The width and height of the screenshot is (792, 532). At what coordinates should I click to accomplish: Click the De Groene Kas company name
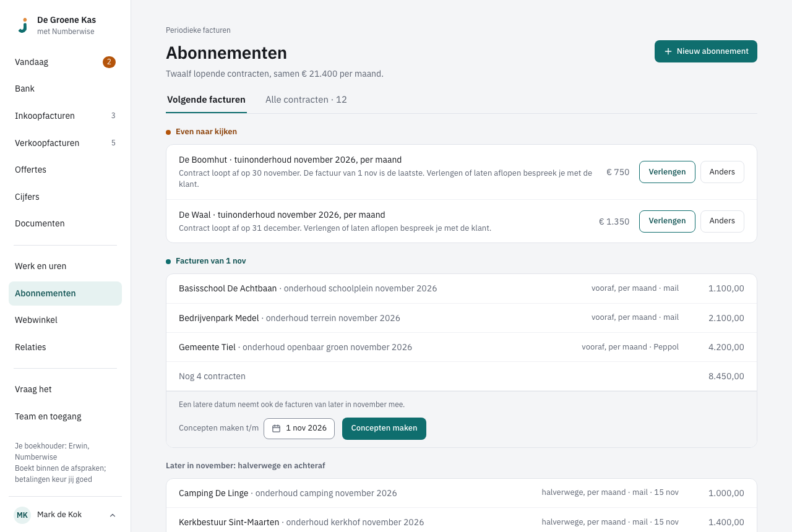66,20
